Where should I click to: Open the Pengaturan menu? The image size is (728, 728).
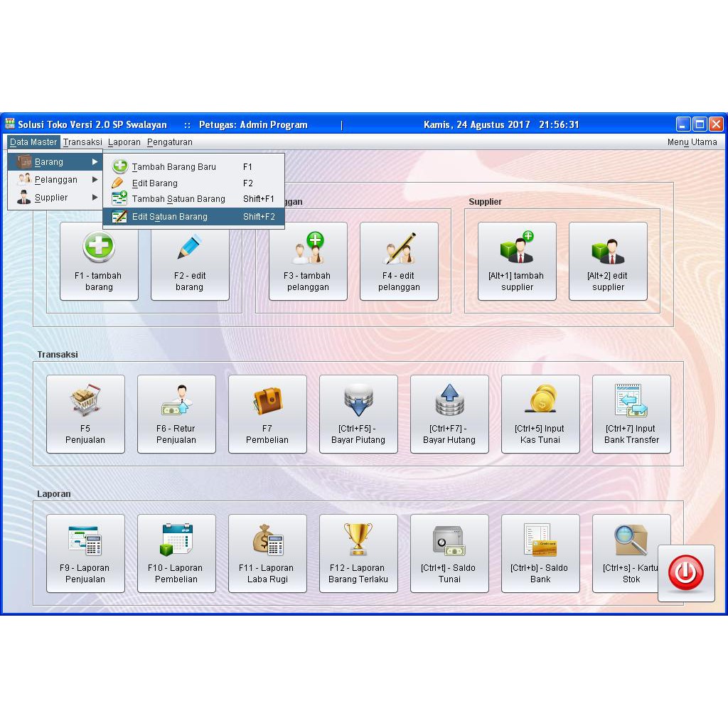(169, 142)
